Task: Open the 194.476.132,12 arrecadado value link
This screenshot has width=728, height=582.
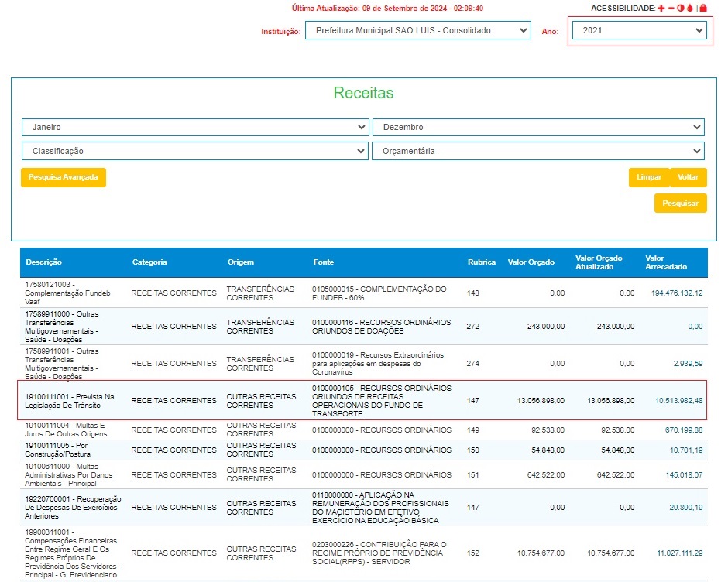Action: [x=677, y=293]
